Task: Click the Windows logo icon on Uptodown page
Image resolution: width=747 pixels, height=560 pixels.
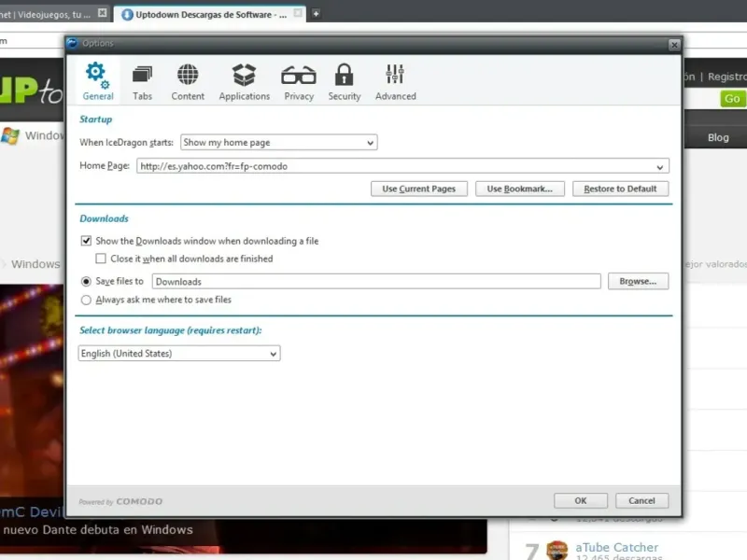Action: click(10, 135)
